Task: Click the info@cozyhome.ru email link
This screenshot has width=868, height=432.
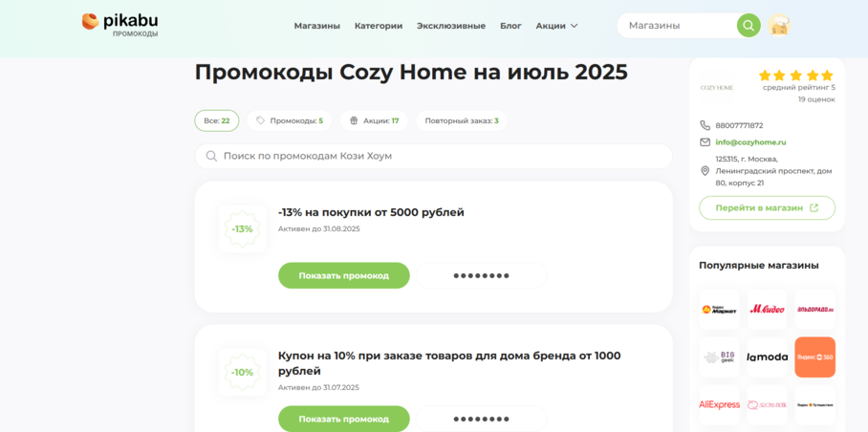Action: tap(750, 142)
